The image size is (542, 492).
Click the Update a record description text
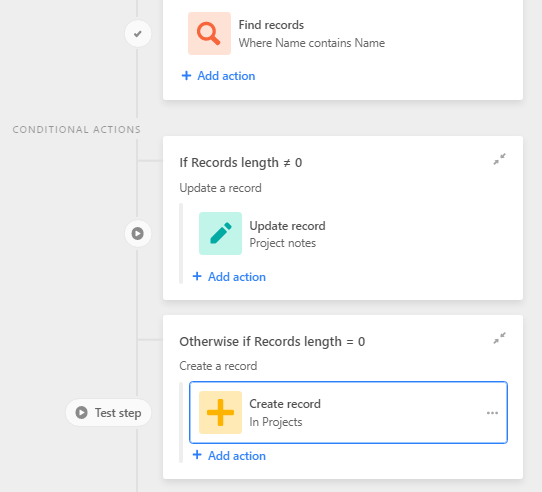[x=220, y=188]
